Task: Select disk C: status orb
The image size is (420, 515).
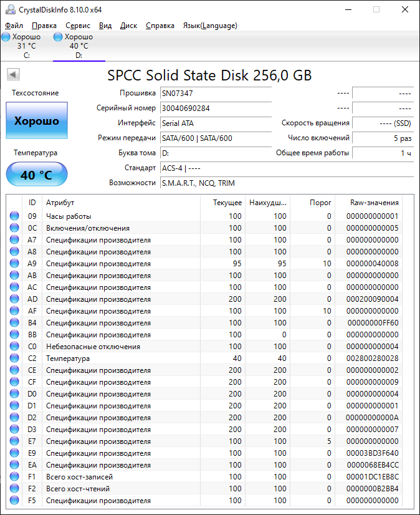Action: (x=6, y=37)
